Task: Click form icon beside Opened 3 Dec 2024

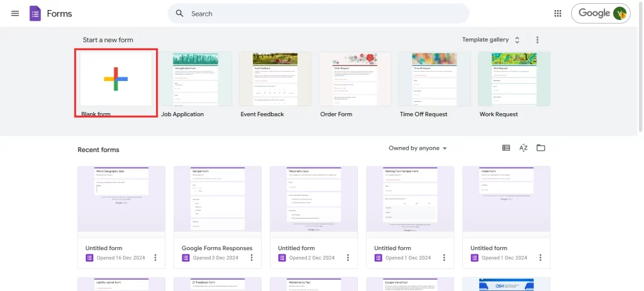Action: point(186,258)
